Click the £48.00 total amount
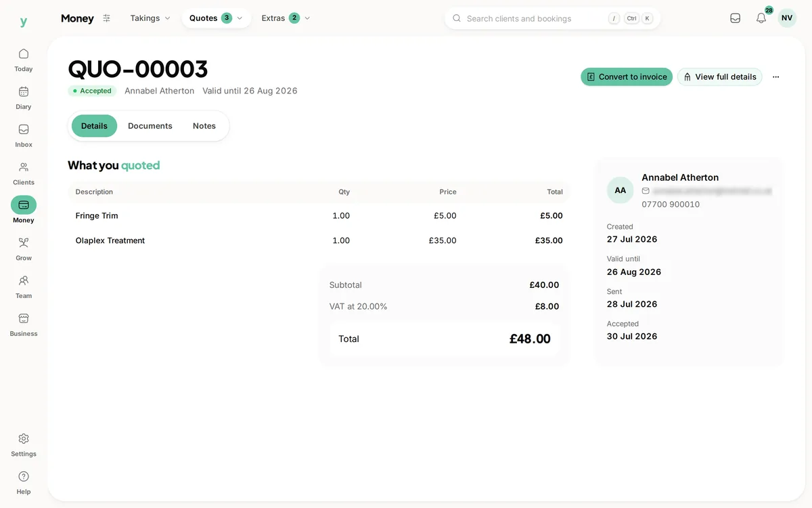Image resolution: width=812 pixels, height=508 pixels. click(x=530, y=339)
